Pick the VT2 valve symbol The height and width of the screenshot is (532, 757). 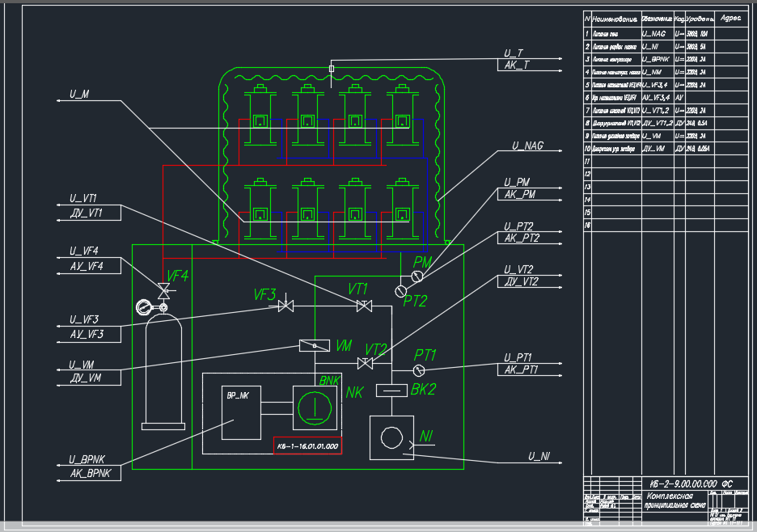tap(365, 363)
